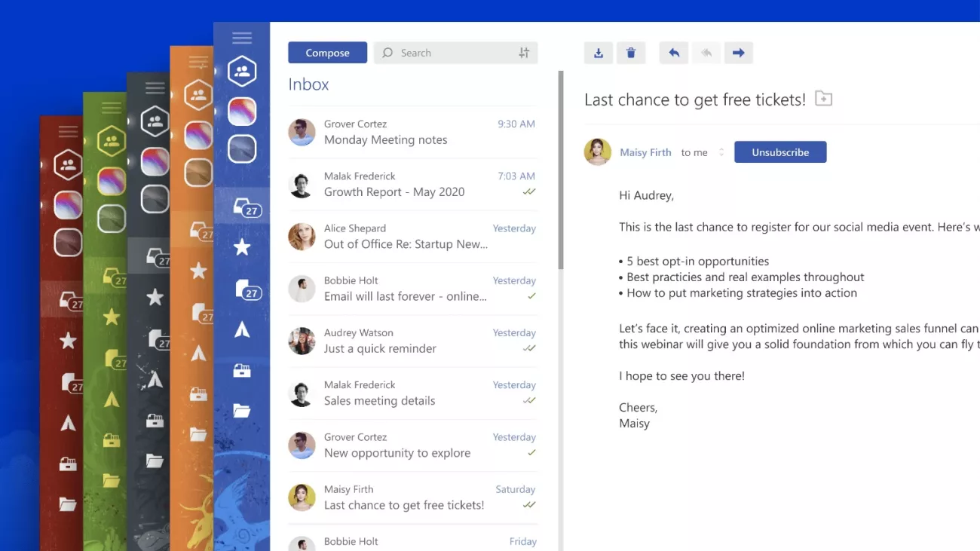Click the download icon above the email

click(x=599, y=53)
